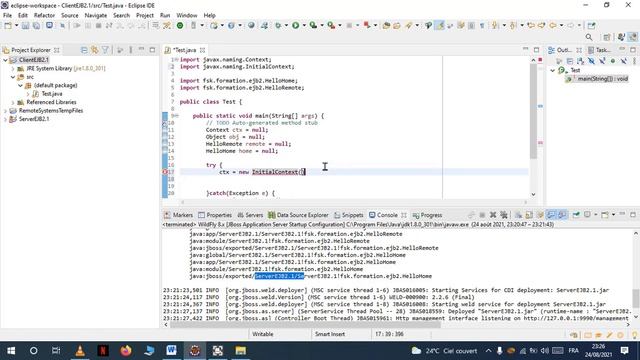Click the Console horizontal scrollbar
640x360 pixels.
[305, 324]
